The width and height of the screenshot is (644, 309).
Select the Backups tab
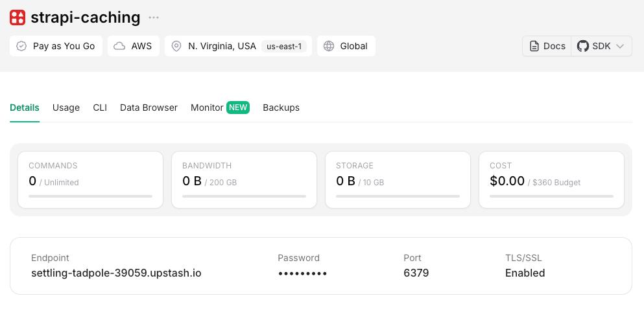click(281, 108)
